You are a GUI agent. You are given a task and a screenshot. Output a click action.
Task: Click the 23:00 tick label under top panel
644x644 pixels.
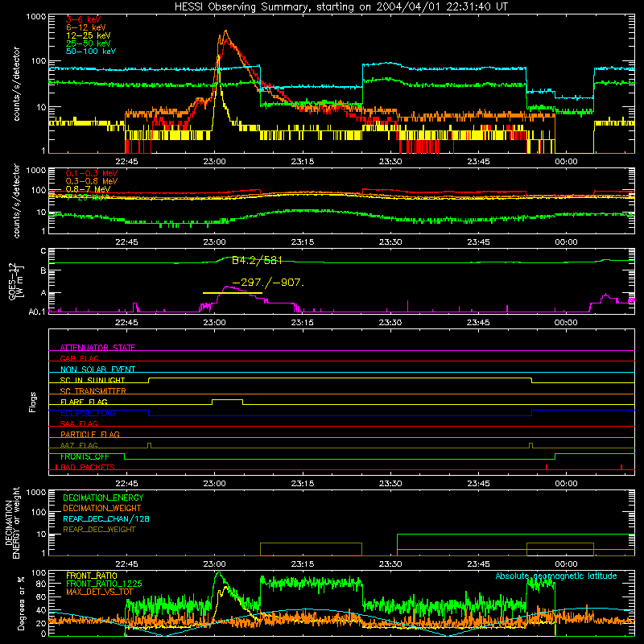214,162
